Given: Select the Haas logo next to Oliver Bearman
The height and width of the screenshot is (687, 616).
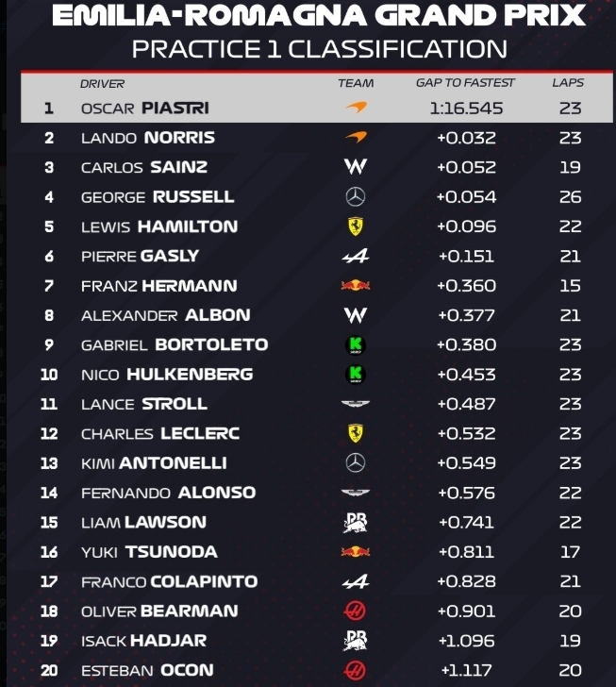Looking at the screenshot, I should click(356, 612).
